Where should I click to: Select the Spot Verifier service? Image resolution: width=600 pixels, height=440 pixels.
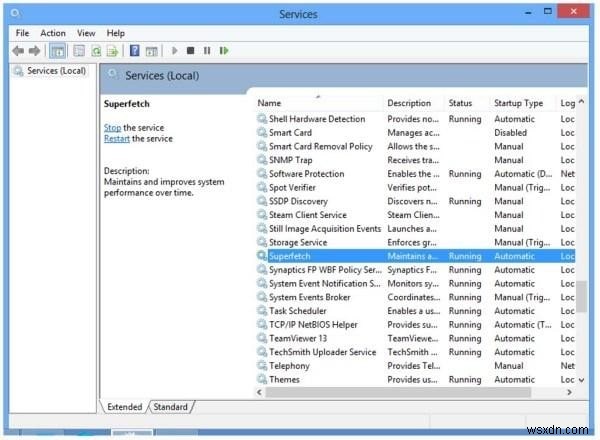point(416,187)
